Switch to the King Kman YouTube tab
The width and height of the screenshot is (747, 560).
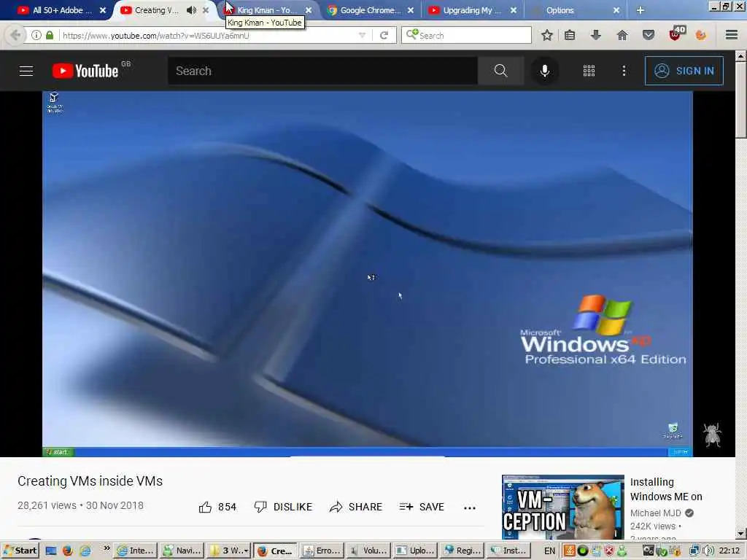click(x=266, y=10)
